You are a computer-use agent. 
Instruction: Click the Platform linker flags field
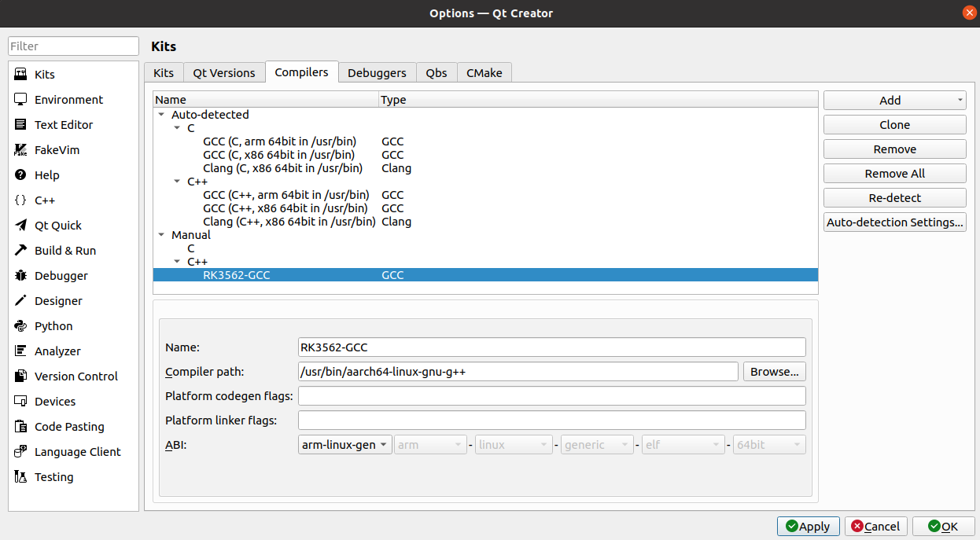[x=552, y=421]
